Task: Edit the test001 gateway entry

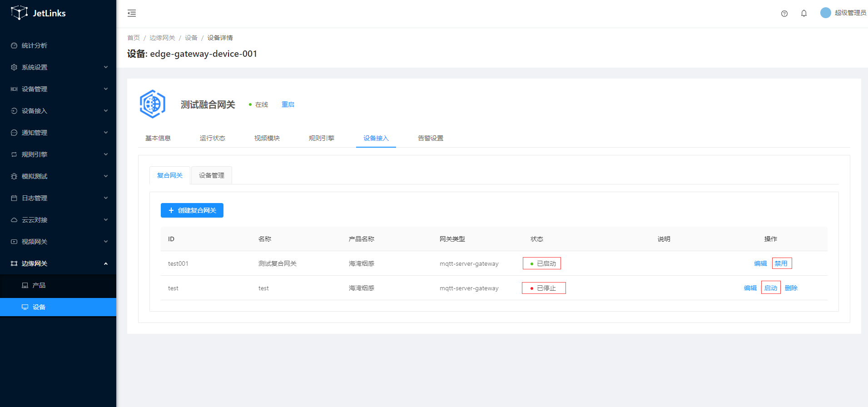Action: click(x=760, y=263)
